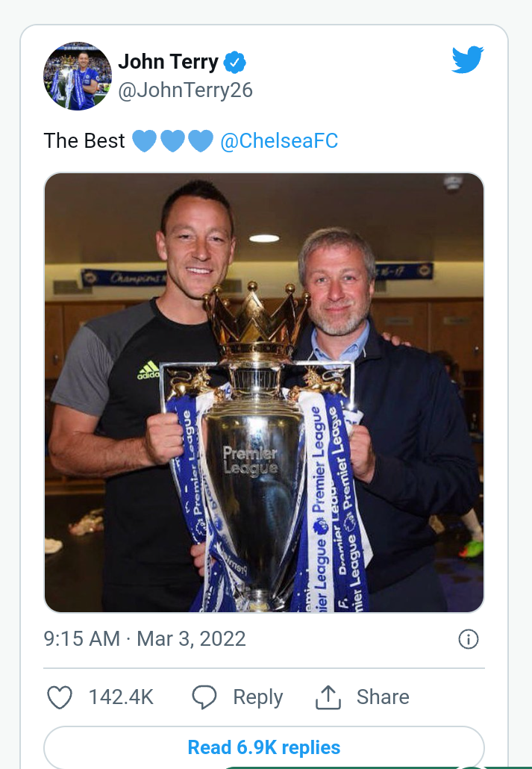Click the 142.4K likes count
The height and width of the screenshot is (769, 532).
pyautogui.click(x=121, y=697)
